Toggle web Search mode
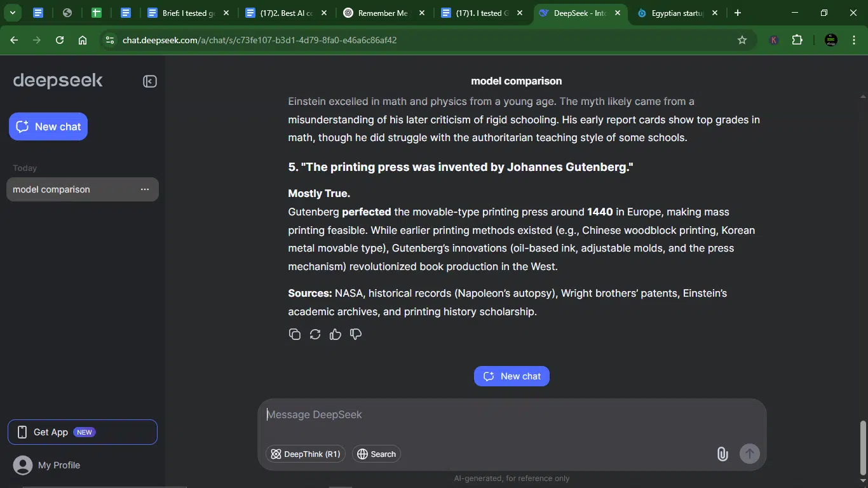The height and width of the screenshot is (488, 868). pyautogui.click(x=376, y=454)
